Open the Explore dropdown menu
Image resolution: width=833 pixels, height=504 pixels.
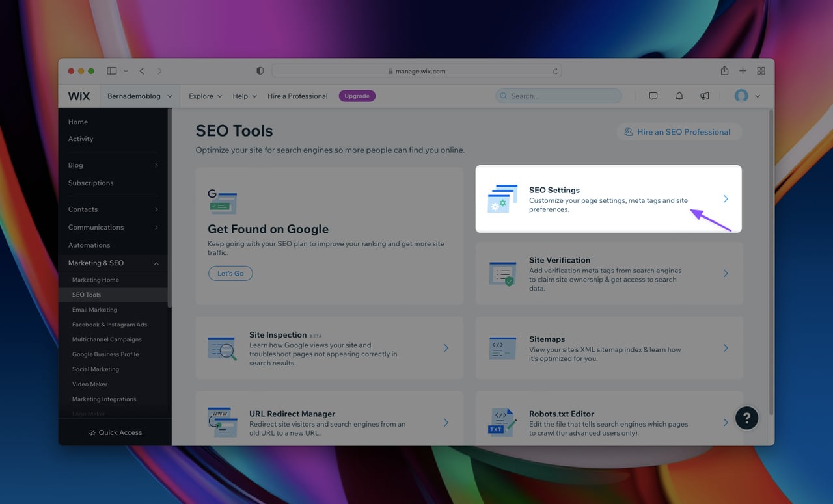pos(206,96)
